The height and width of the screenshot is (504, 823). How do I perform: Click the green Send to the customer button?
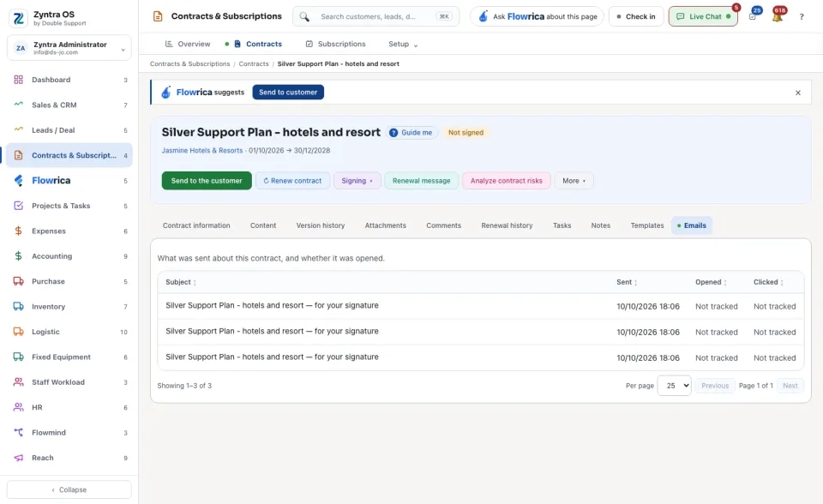[x=207, y=181]
